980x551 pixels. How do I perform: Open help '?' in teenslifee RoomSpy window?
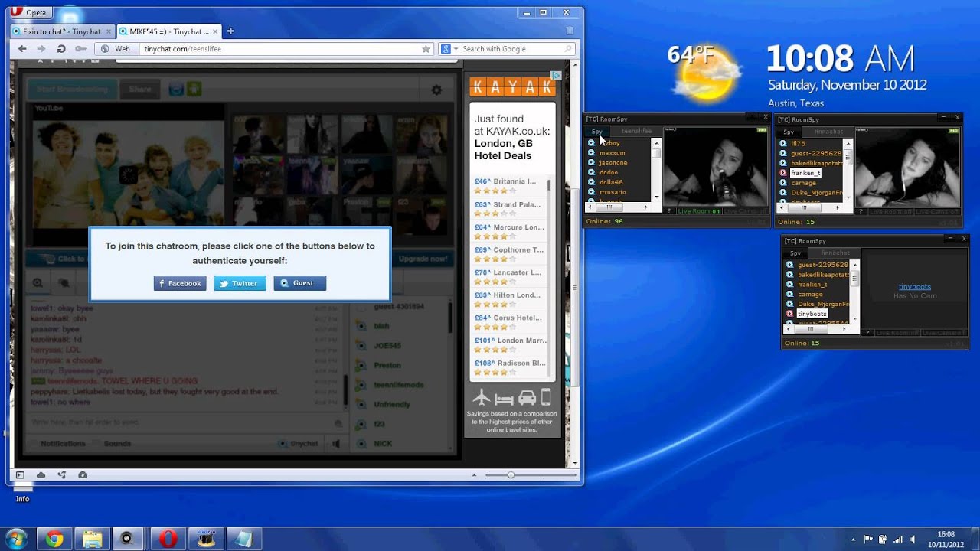[x=668, y=211]
